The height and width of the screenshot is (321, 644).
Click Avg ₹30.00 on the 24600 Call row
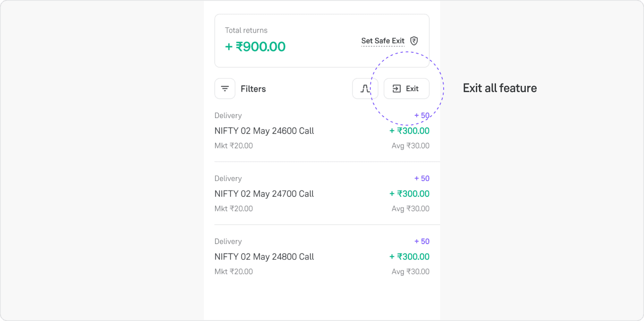pos(411,146)
